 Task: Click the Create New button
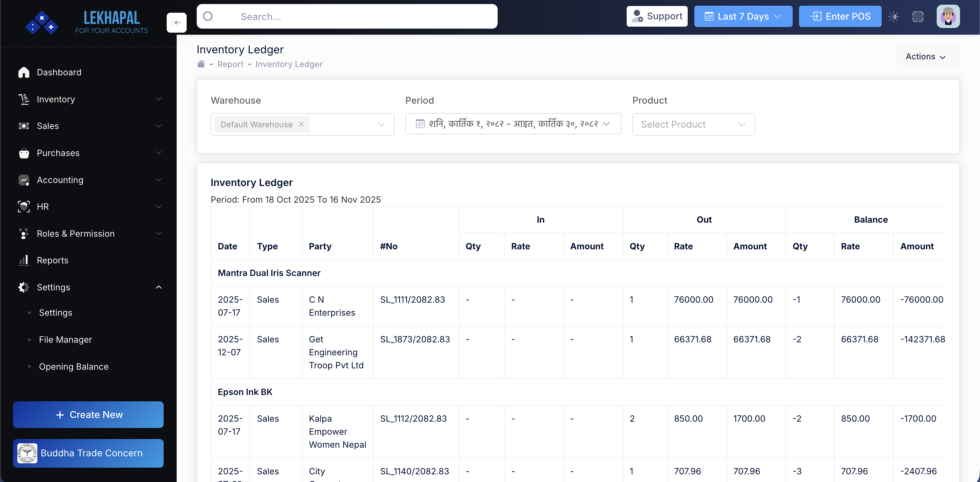88,415
